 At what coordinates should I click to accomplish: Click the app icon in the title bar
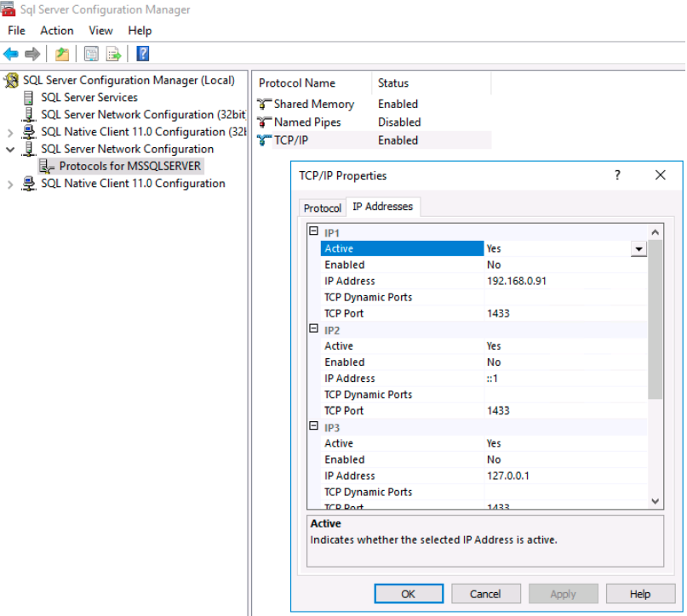pos(8,9)
